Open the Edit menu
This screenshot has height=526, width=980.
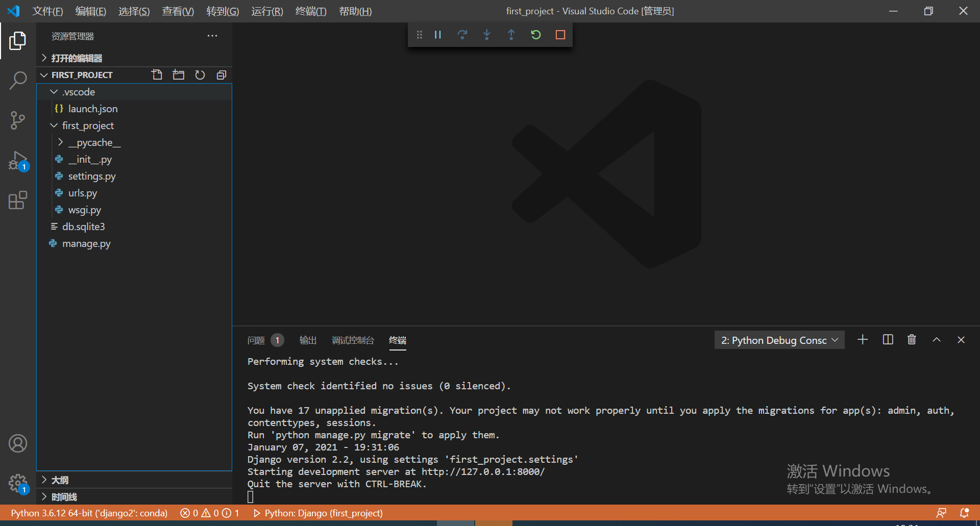pyautogui.click(x=91, y=11)
